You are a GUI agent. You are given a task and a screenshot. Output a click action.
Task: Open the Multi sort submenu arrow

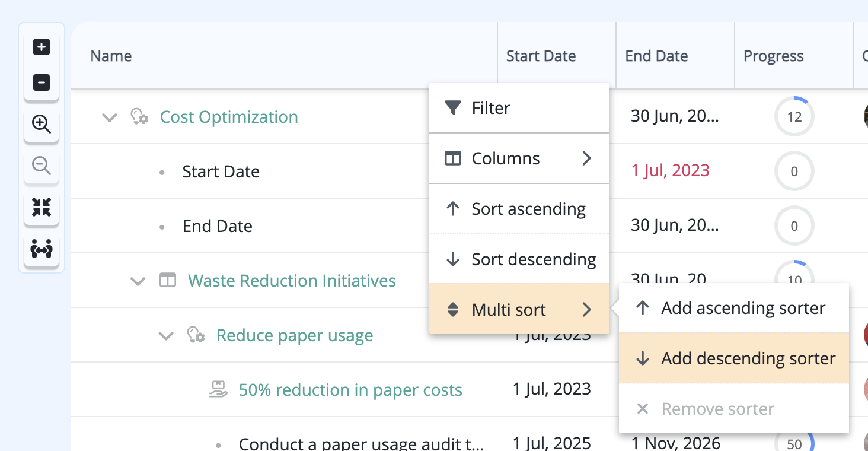[x=587, y=310]
